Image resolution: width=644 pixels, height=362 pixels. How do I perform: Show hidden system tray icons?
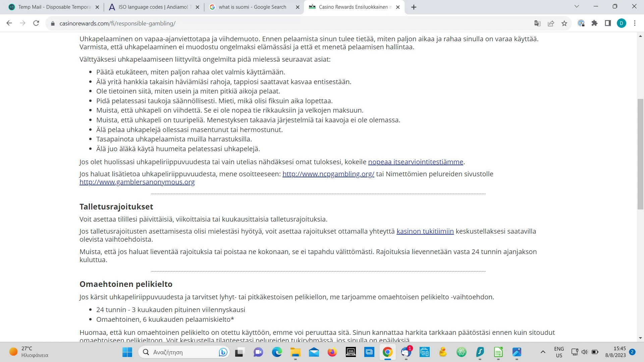[543, 352]
